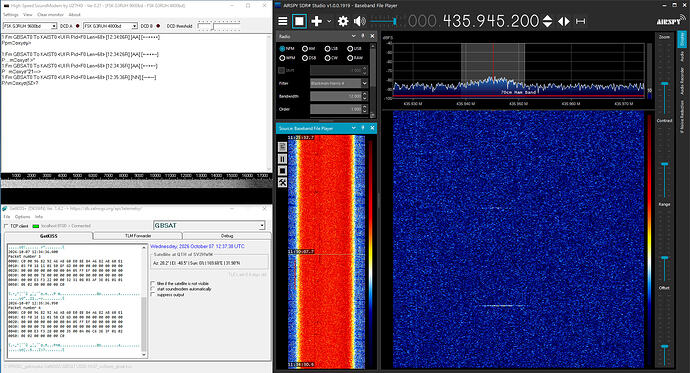Switch to the TLM Forwarder tab

click(x=138, y=236)
